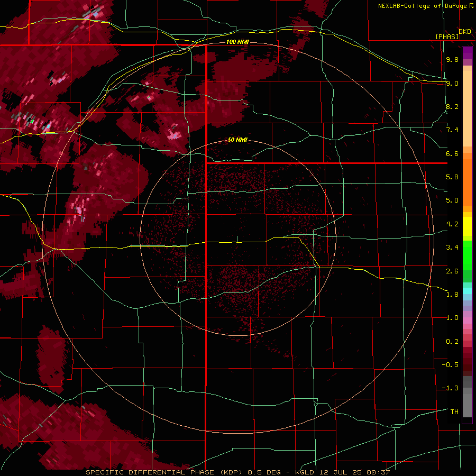Select the 7.4 value on the color scale
Image resolution: width=476 pixels, height=476 pixels.
[452, 130]
